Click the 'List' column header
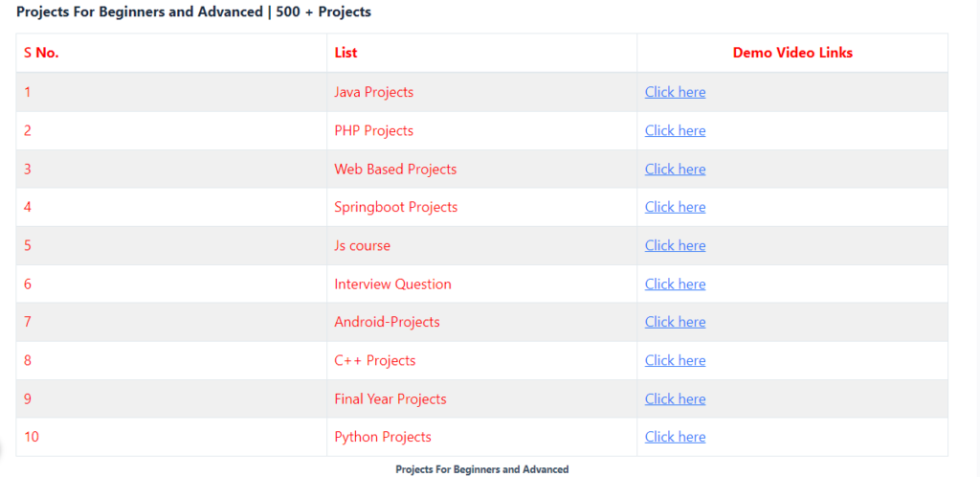Screen dimensions: 980x477 pyautogui.click(x=482, y=53)
